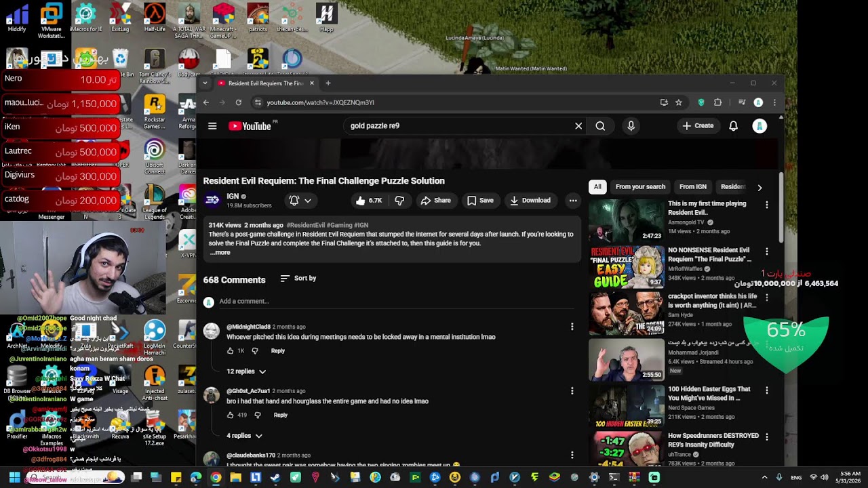Expand the 4 replies thread
The image size is (868, 488).
244,436
